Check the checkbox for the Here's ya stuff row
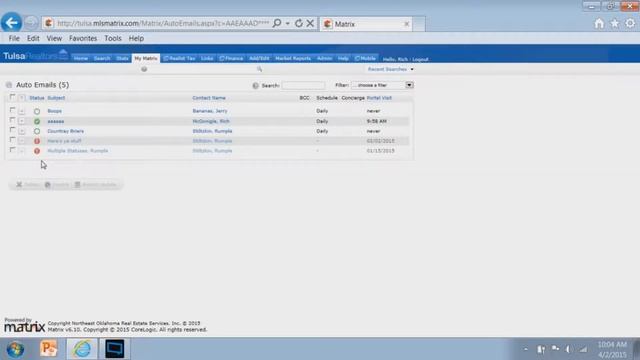Viewport: 640px width, 360px height. (12, 140)
